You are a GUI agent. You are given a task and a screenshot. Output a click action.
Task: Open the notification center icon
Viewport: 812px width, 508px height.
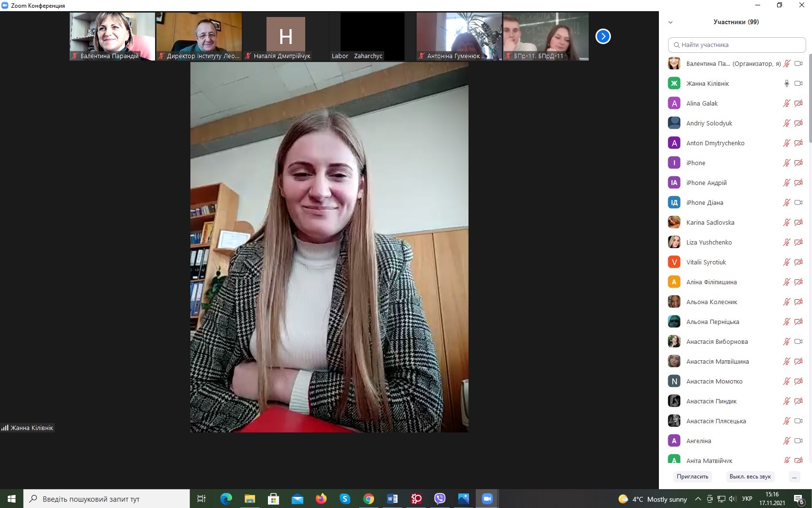point(799,499)
